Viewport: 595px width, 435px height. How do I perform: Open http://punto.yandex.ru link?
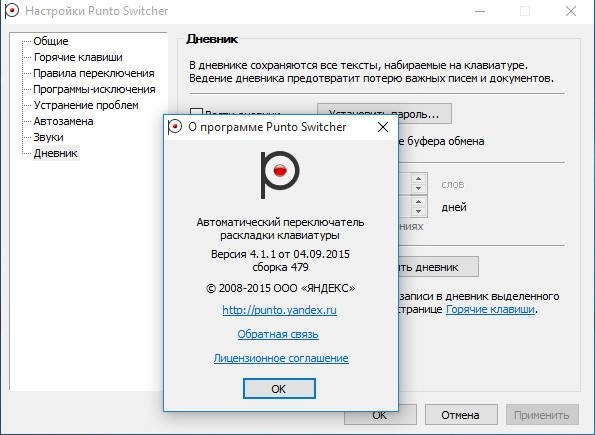pos(279,310)
